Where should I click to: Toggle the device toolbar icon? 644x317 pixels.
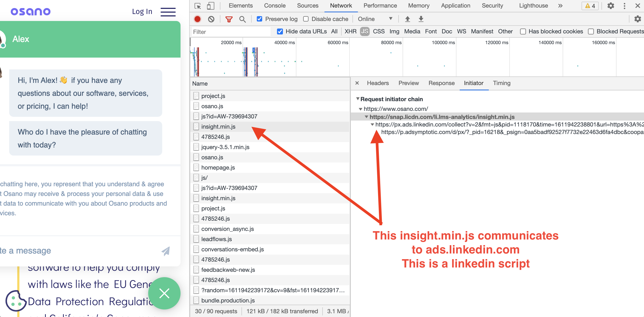point(210,6)
